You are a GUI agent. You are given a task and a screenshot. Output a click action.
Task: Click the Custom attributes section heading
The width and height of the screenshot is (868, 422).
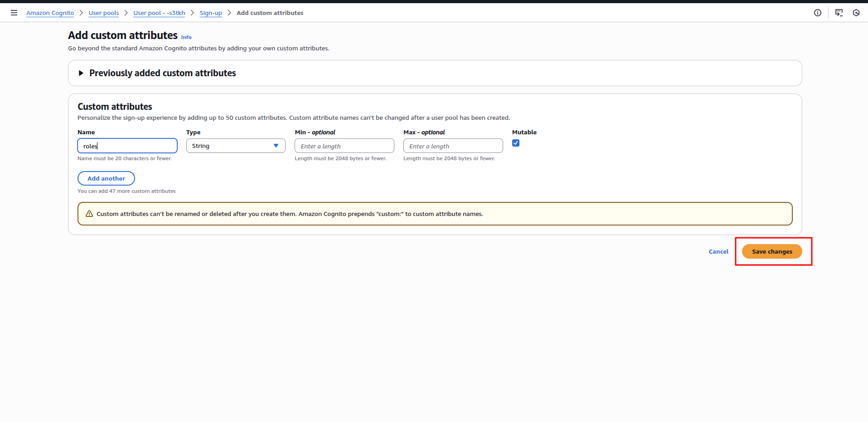click(115, 107)
